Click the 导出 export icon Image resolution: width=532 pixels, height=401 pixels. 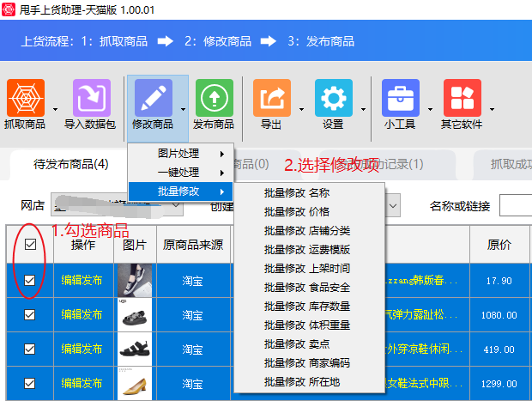272,98
